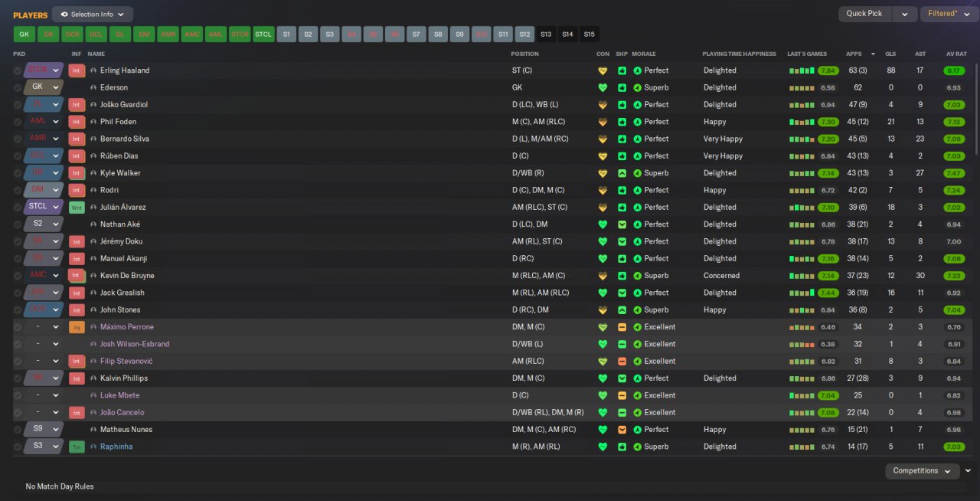Click Phil Foden's Perfect morale arrow icon
This screenshot has width=980, height=501.
click(637, 122)
